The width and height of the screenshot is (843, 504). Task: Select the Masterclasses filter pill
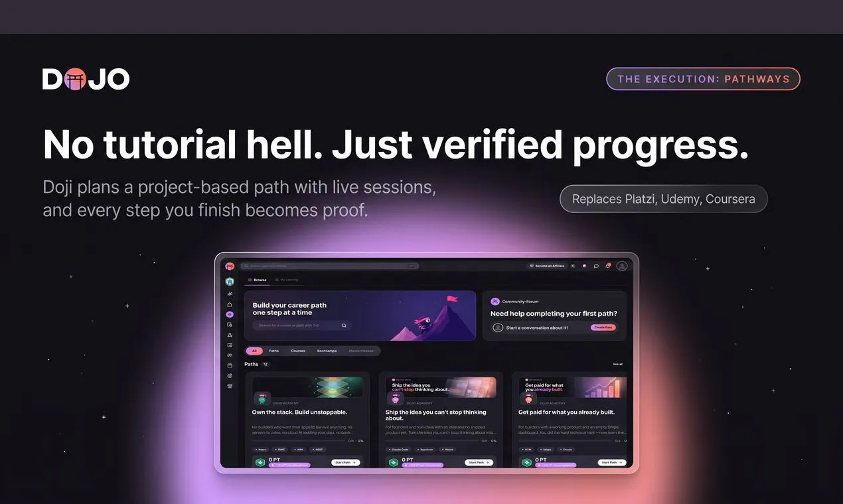[x=361, y=351]
